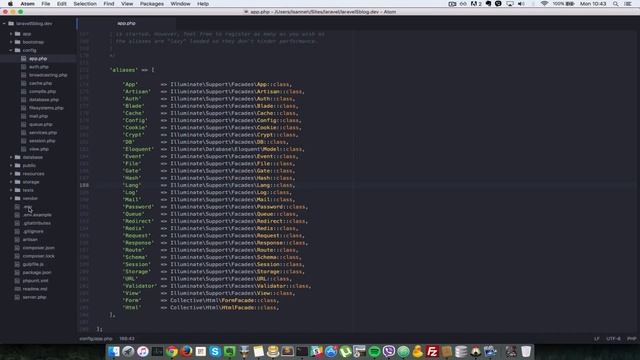Open Notification Center icon in menu bar
This screenshot has height=360, width=640.
(x=628, y=4)
